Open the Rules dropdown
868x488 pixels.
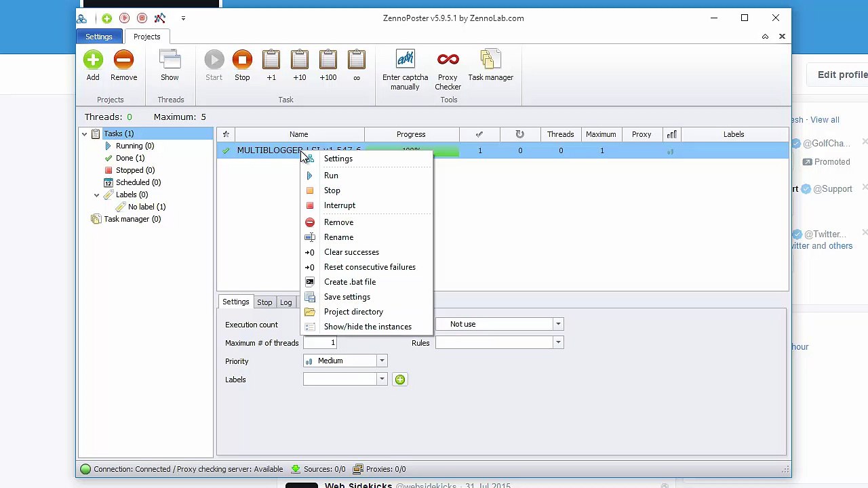coord(558,343)
